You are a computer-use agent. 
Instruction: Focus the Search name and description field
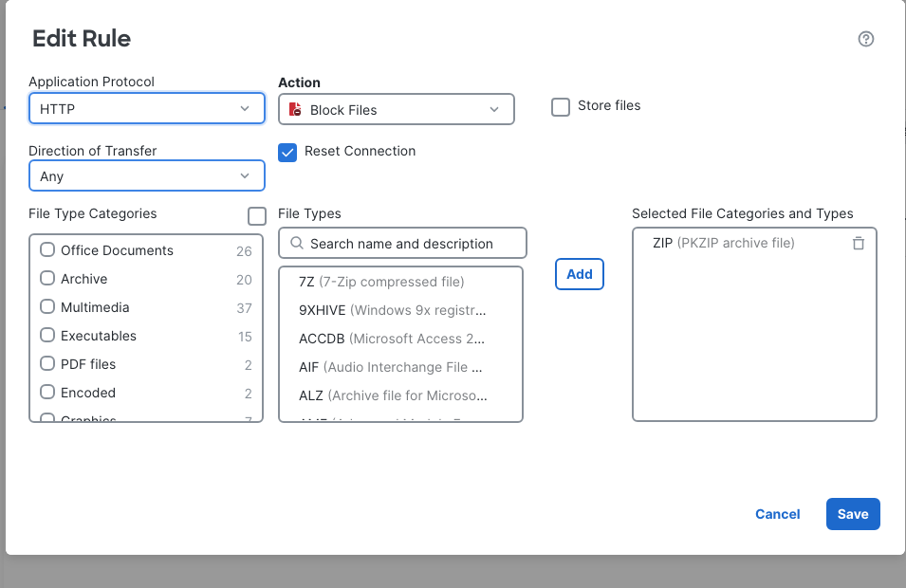click(403, 243)
